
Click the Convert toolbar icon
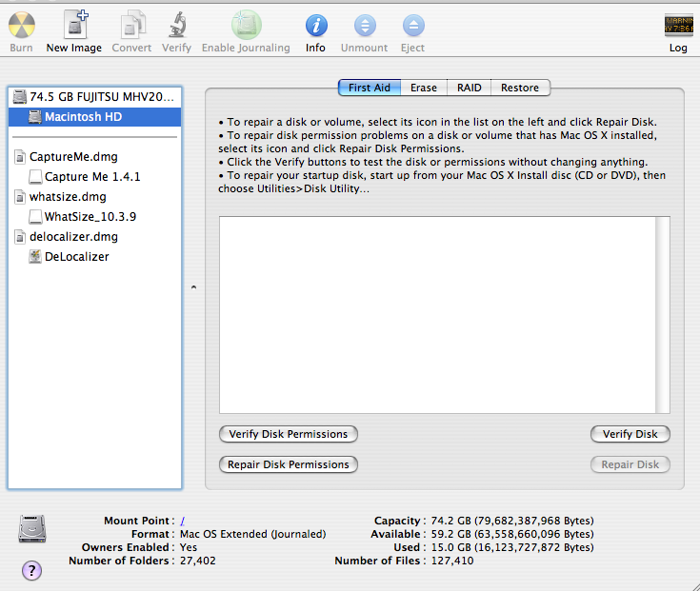132,25
